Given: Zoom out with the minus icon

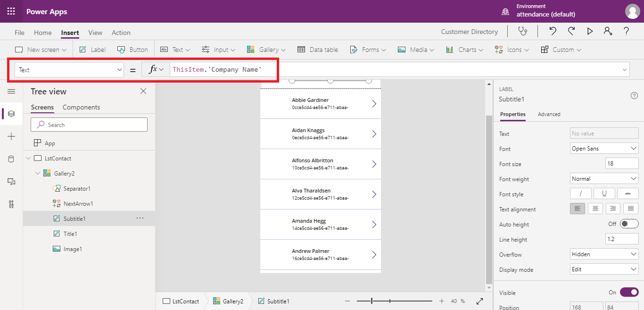Looking at the screenshot, I should [347, 301].
